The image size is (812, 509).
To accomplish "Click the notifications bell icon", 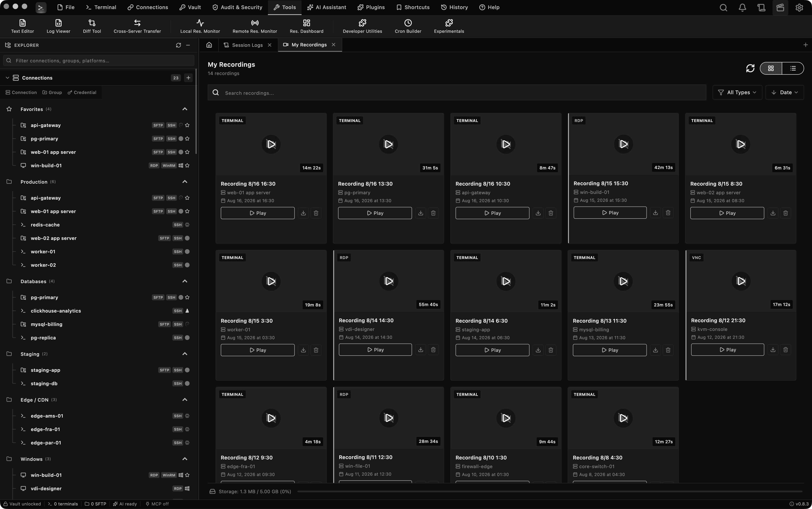I will tap(742, 8).
